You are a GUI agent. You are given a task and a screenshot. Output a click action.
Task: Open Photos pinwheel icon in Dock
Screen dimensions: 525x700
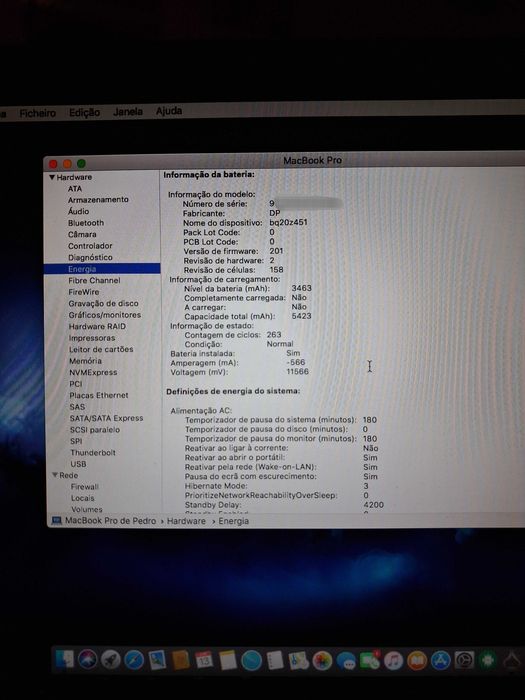[x=322, y=661]
